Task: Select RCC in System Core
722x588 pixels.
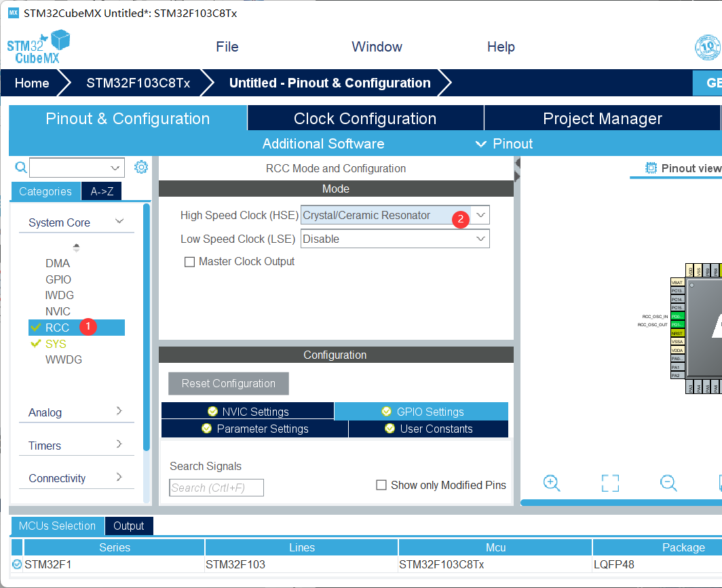Action: coord(77,328)
